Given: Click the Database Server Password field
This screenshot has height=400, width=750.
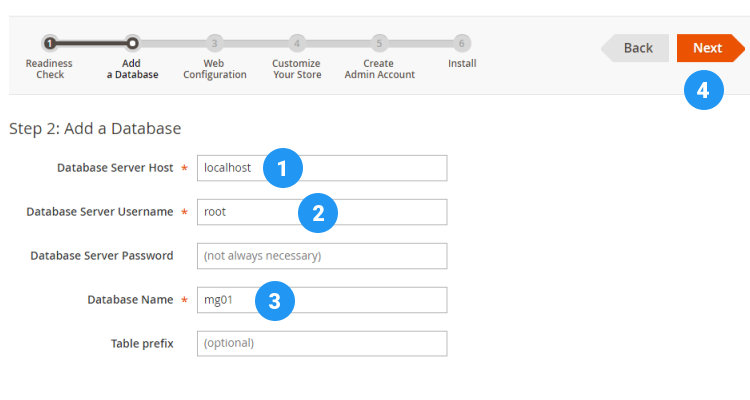Looking at the screenshot, I should point(321,256).
